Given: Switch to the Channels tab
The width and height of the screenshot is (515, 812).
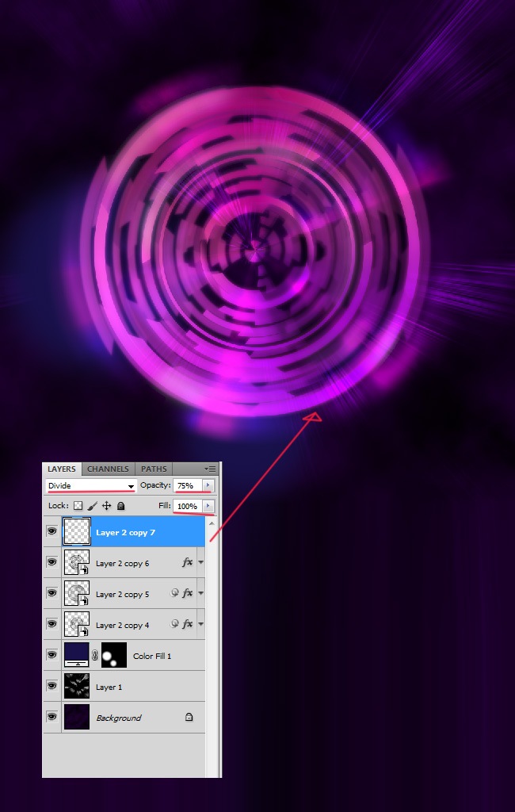Looking at the screenshot, I should [108, 469].
